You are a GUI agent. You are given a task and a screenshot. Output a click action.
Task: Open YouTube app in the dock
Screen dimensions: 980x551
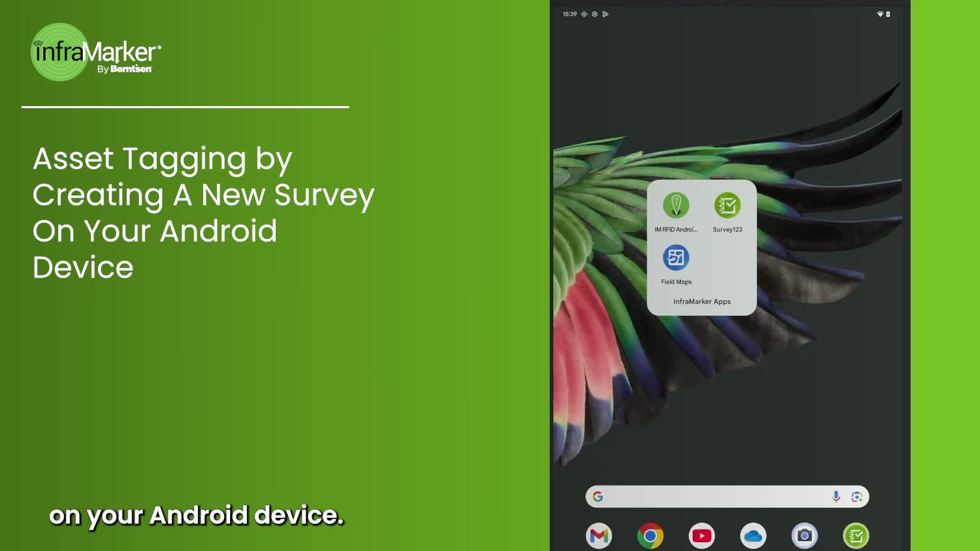tap(702, 536)
